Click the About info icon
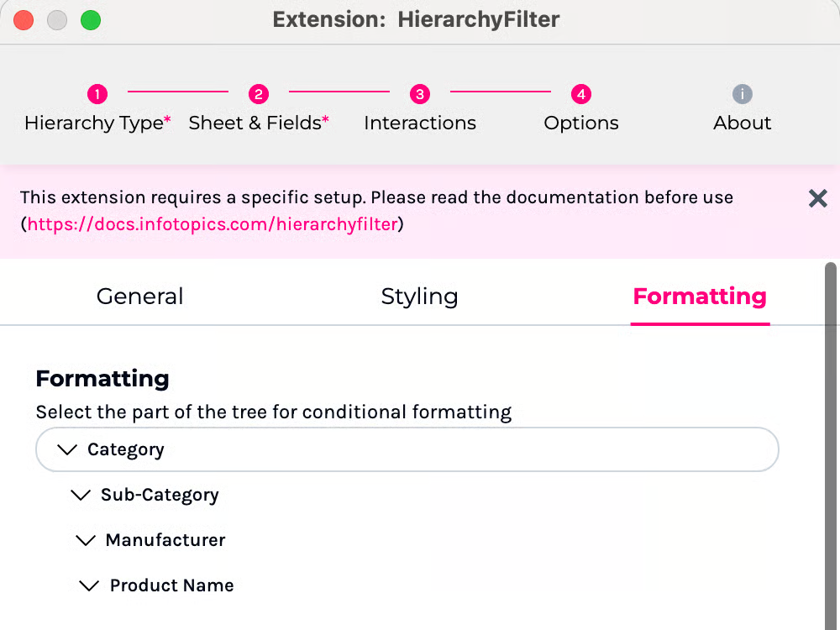 tap(742, 94)
